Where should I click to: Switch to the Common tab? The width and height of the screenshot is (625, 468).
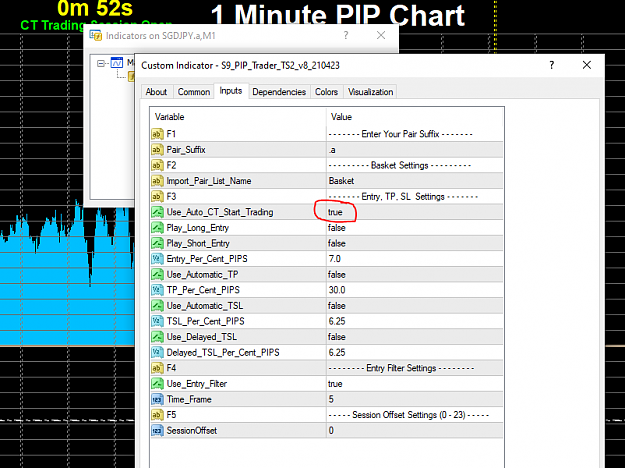[194, 92]
